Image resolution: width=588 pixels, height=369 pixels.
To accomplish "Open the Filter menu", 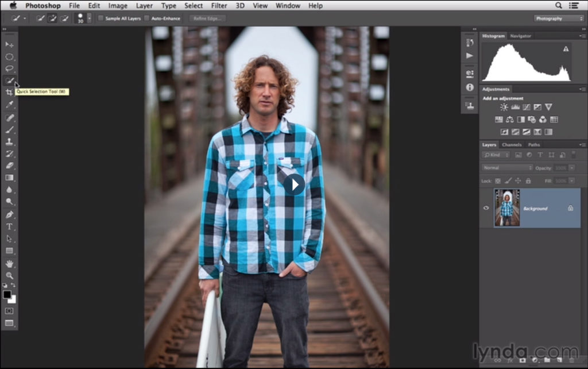I will [219, 6].
